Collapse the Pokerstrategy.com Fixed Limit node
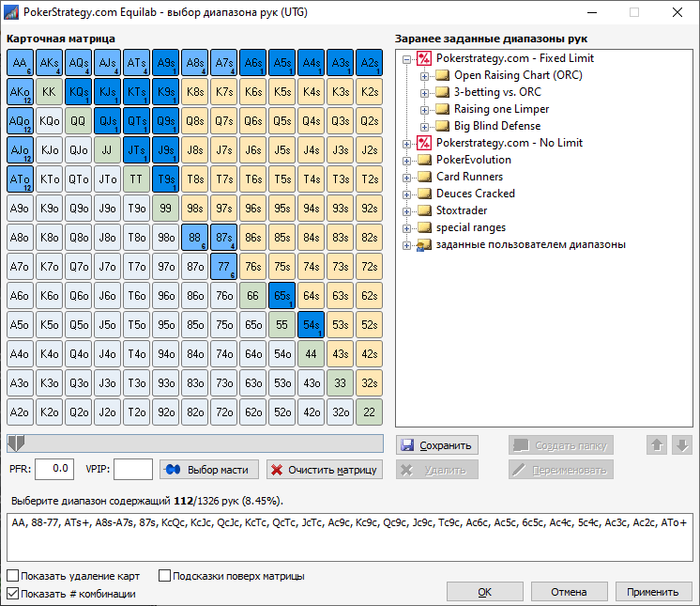 point(406,59)
